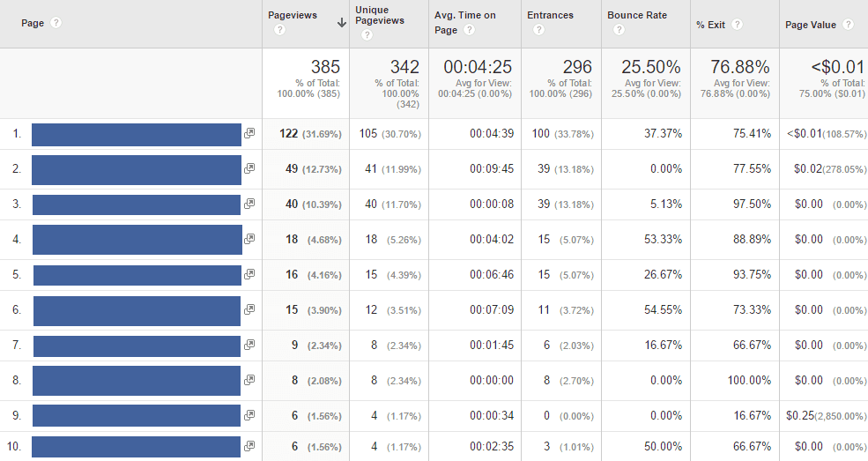868x461 pixels.
Task: Sort table by Bounce Rate column
Action: coord(636,15)
